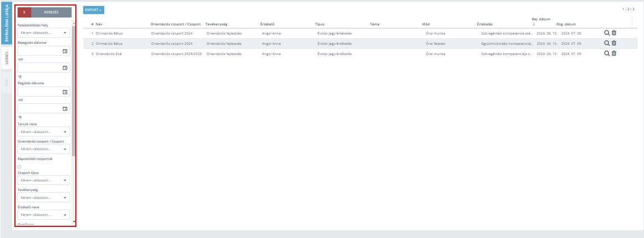Click Órai munka in Orientációs Zoé row
The height and width of the screenshot is (238, 644).
(x=435, y=53)
